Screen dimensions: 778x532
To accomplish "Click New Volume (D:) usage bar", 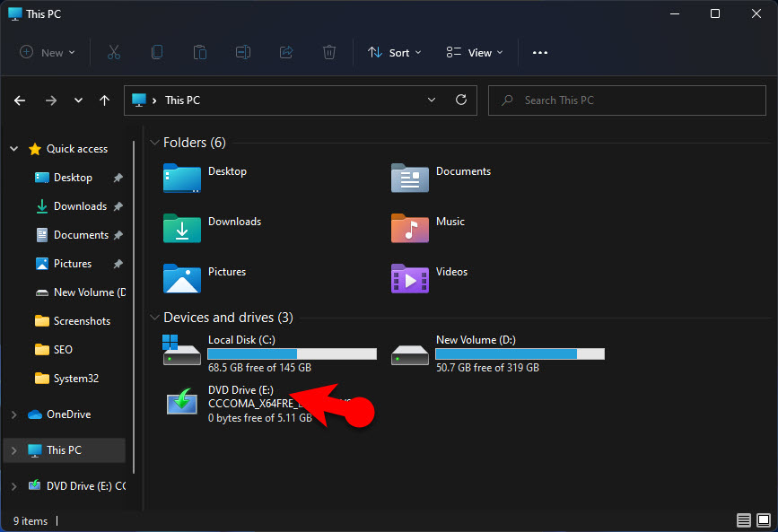I will click(520, 353).
